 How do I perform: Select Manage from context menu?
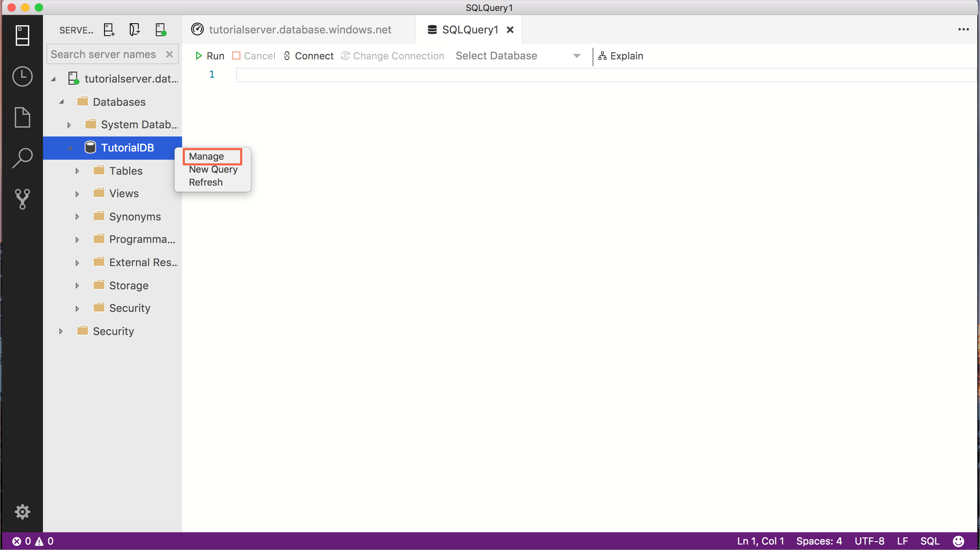pyautogui.click(x=207, y=156)
